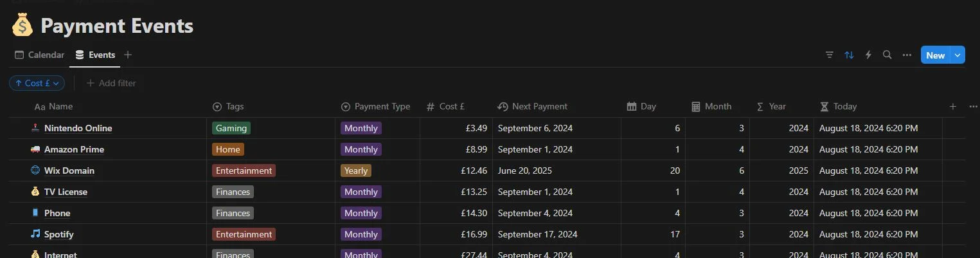Open the filter icon in toolbar
Image resolution: width=980 pixels, height=258 pixels.
830,55
